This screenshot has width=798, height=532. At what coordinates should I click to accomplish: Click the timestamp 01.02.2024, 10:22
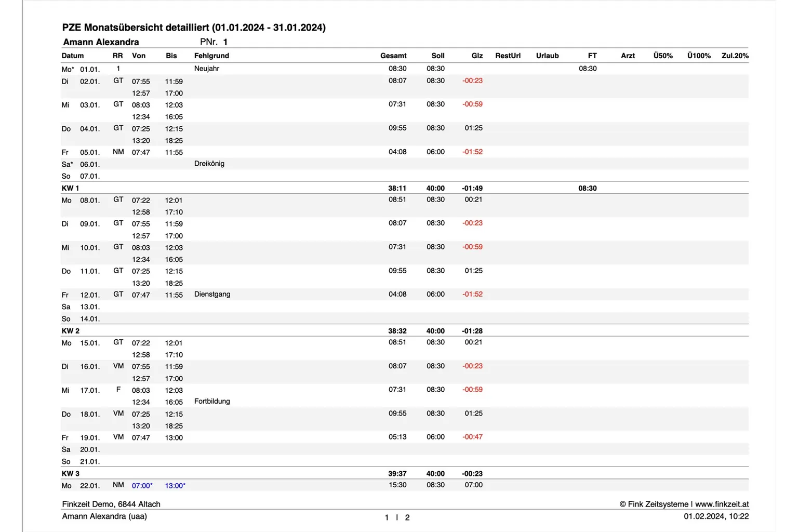point(716,516)
